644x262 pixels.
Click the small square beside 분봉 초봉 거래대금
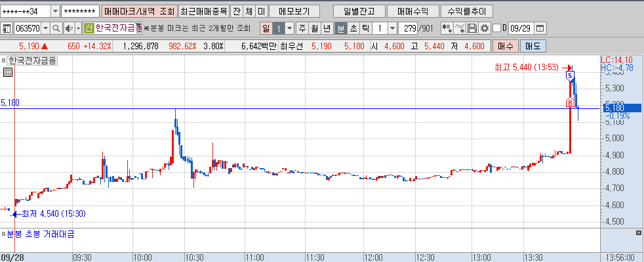click(x=4, y=234)
